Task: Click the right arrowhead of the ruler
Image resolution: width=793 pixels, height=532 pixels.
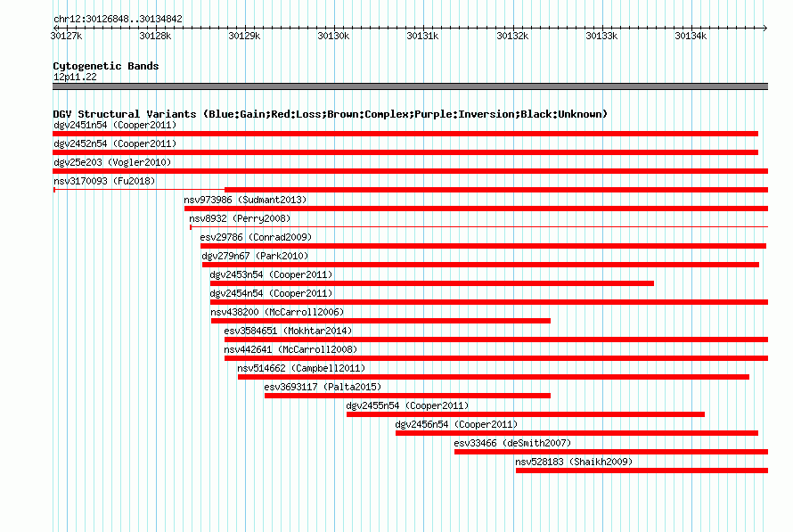Action: click(x=765, y=28)
